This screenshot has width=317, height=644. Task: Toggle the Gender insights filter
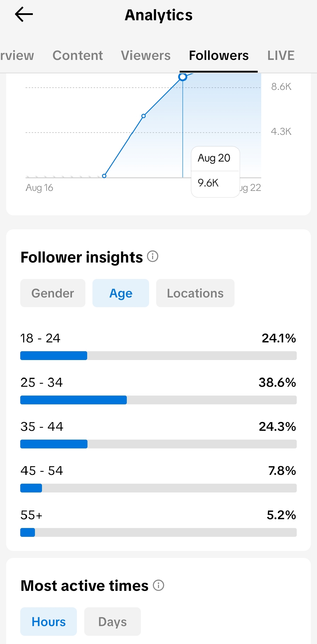[x=53, y=293]
